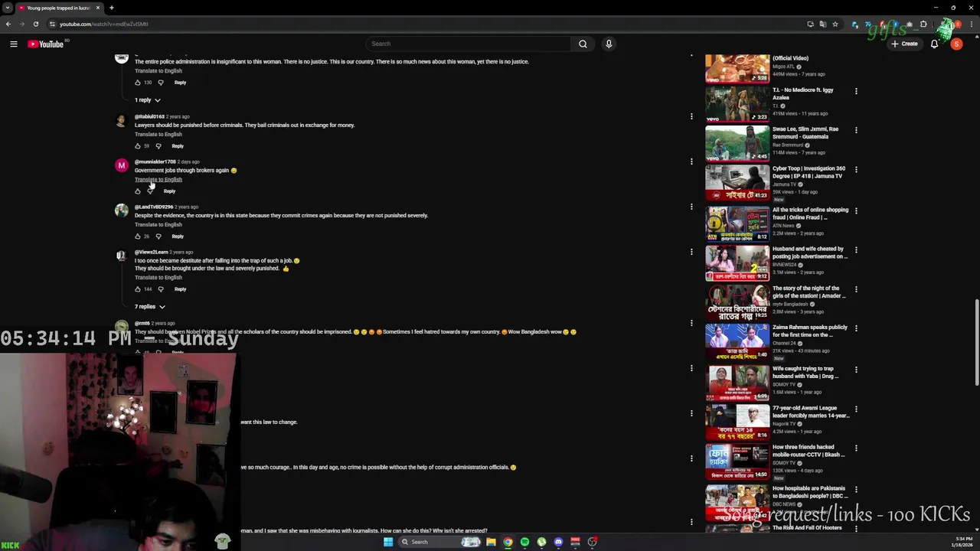The image size is (980, 551).
Task: Bookmark this page with the star icon
Action: pyautogui.click(x=835, y=24)
